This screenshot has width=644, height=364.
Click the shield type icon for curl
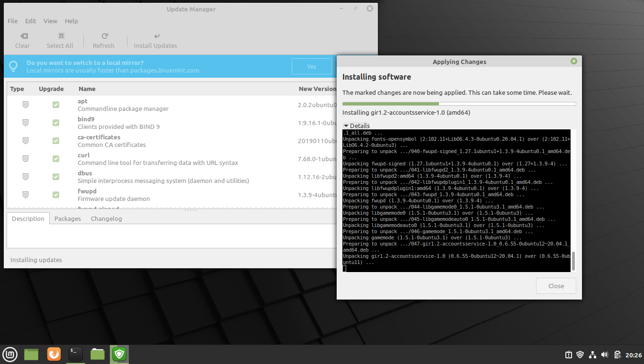click(26, 159)
